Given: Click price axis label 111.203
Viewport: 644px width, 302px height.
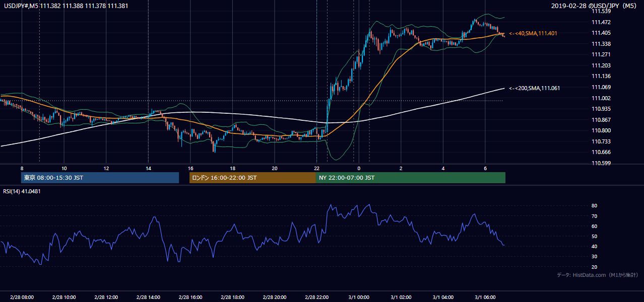Looking at the screenshot, I should [x=602, y=65].
